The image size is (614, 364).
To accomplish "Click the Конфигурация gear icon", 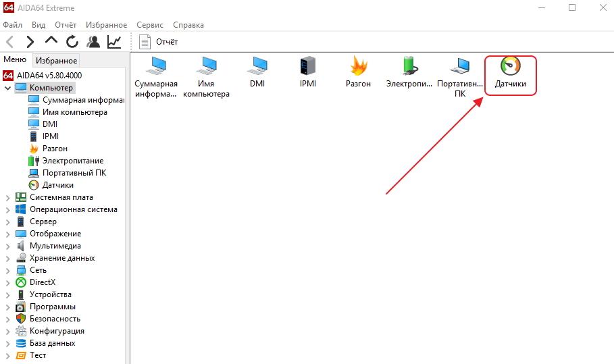I will (21, 331).
